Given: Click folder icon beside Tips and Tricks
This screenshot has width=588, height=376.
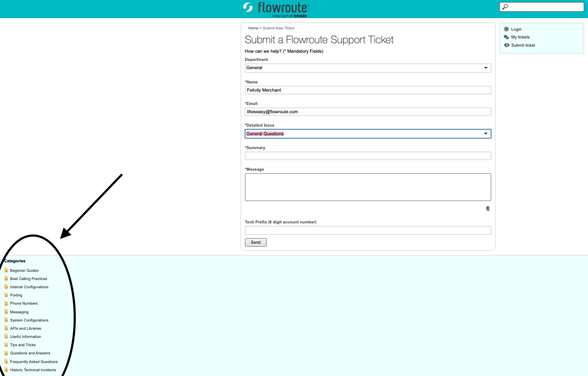Looking at the screenshot, I should click(6, 344).
